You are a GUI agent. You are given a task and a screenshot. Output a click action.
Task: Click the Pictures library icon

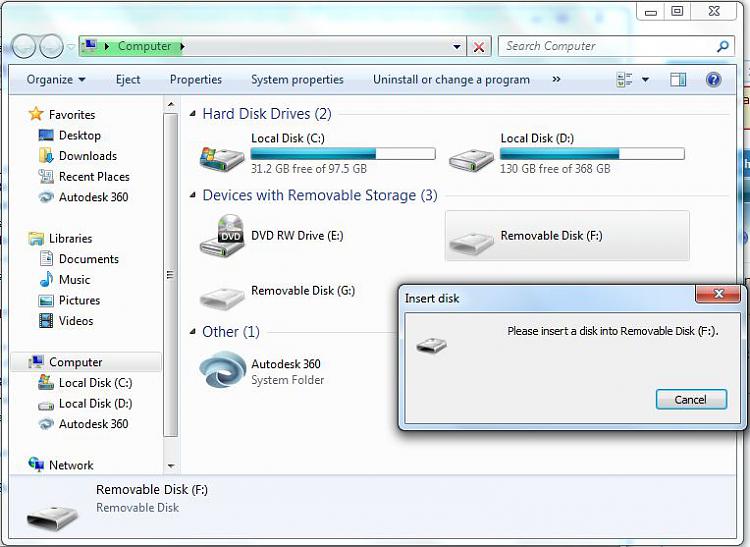[46, 300]
